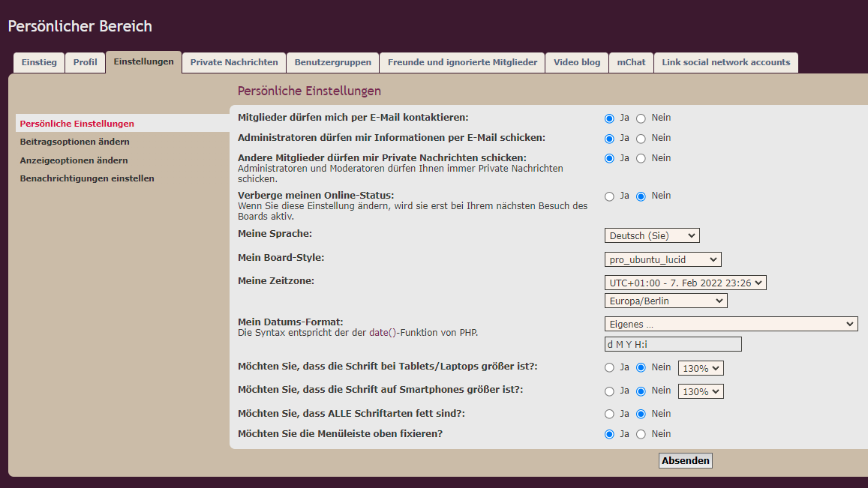Screen dimensions: 868x488
Task: Open the Meine Sprache language dropdown
Action: point(651,235)
